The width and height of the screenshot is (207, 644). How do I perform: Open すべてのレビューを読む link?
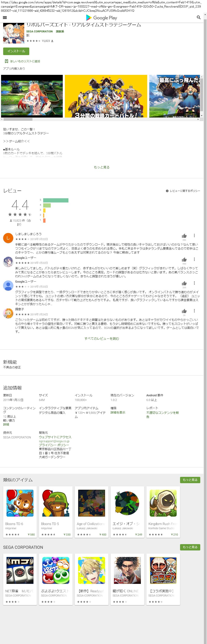pos(102,339)
